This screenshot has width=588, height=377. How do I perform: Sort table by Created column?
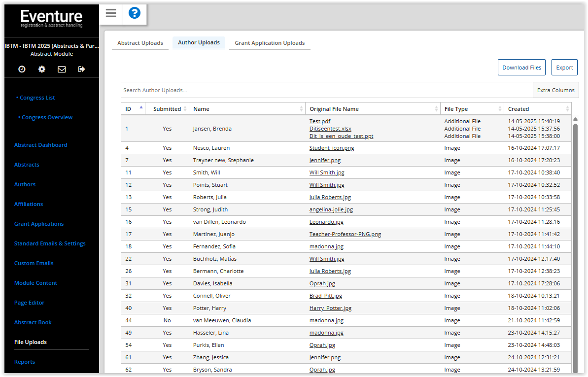coord(537,109)
